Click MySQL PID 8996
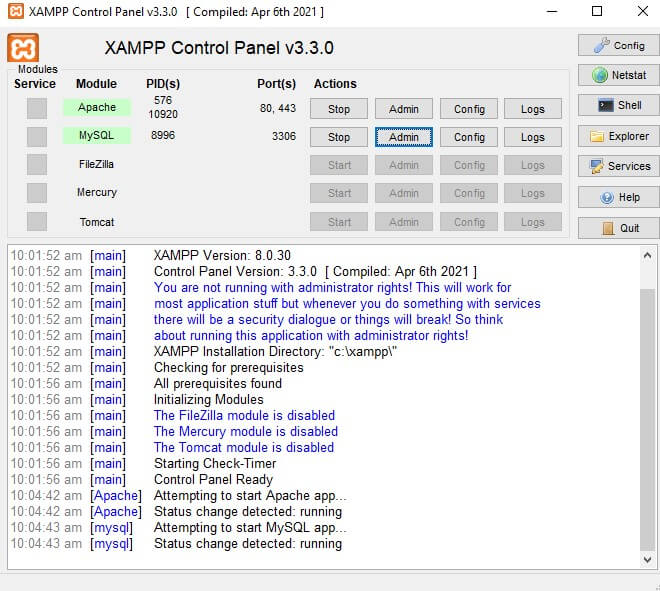Screen dimensions: 660x591 pos(163,135)
